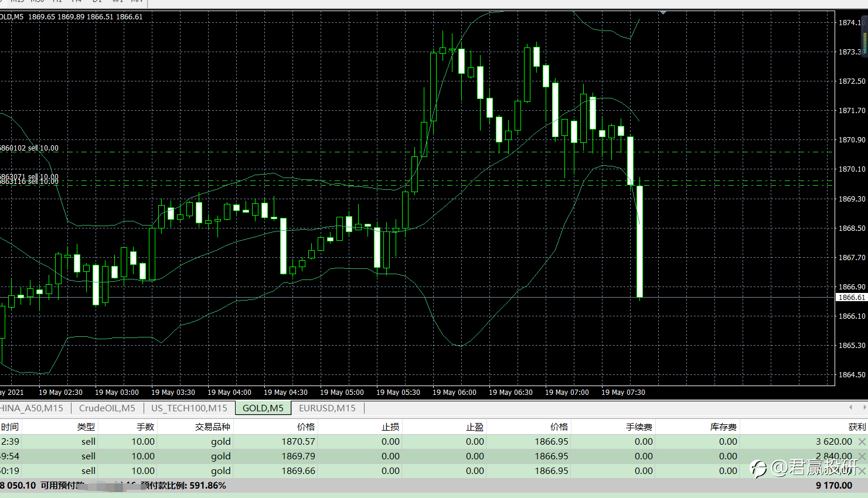Click the '19 May 07:30' time axis label
Viewport: 868px width, 498px height.
[x=623, y=392]
